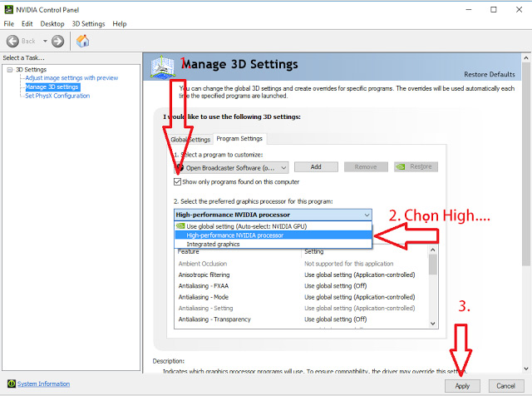
Task: Open the 3D Settings menu
Action: click(x=88, y=24)
